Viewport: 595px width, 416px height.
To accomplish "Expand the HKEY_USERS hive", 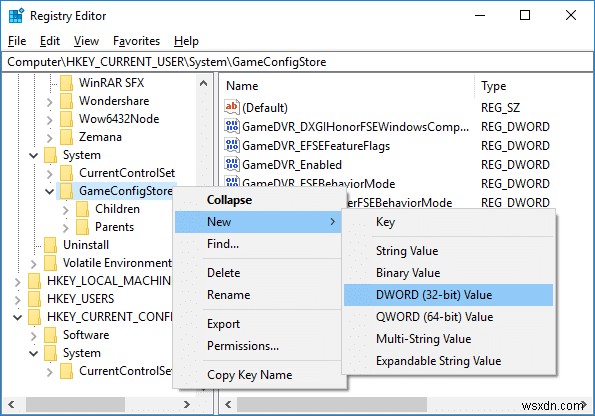I will pos(18,300).
